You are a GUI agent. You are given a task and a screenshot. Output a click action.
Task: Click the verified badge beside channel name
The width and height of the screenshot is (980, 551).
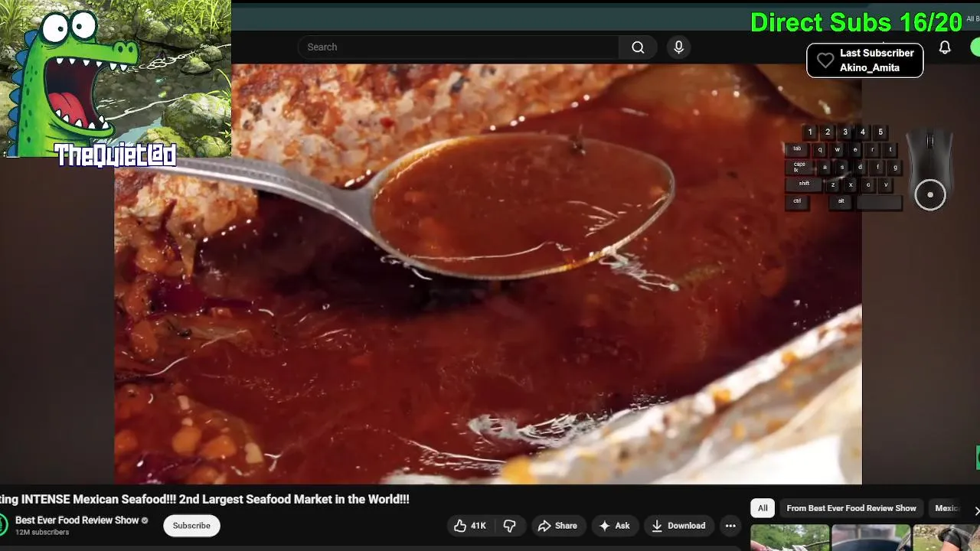click(145, 520)
